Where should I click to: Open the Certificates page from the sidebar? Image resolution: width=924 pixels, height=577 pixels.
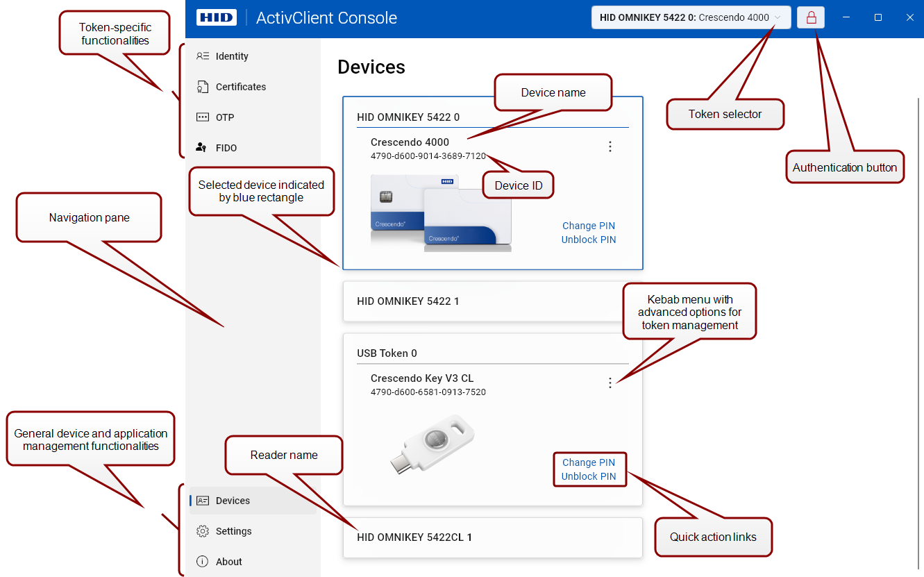click(x=253, y=87)
